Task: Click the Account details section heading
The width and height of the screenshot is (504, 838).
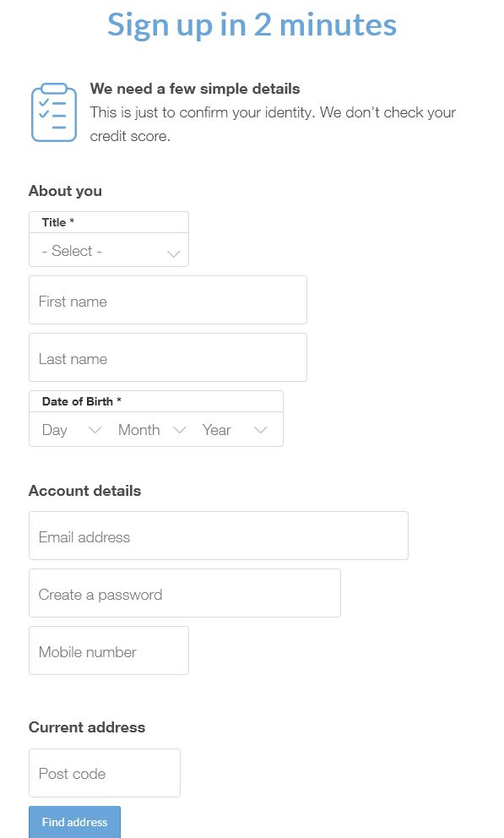Action: [x=85, y=491]
